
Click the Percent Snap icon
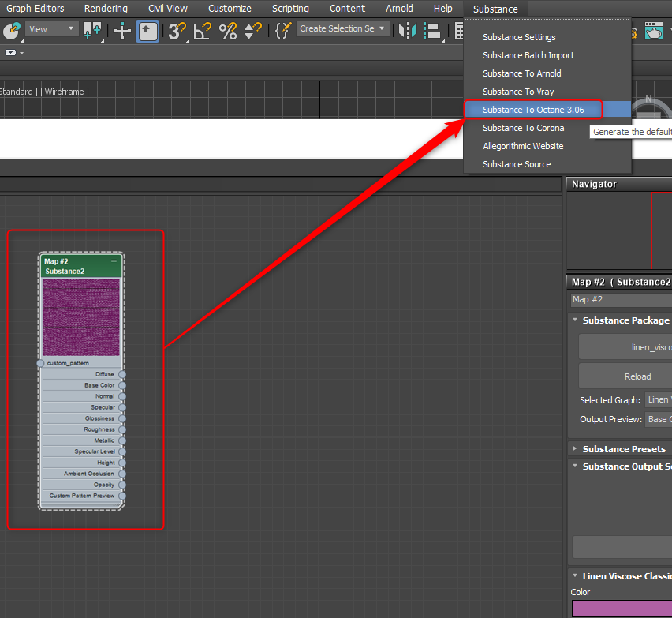[228, 31]
